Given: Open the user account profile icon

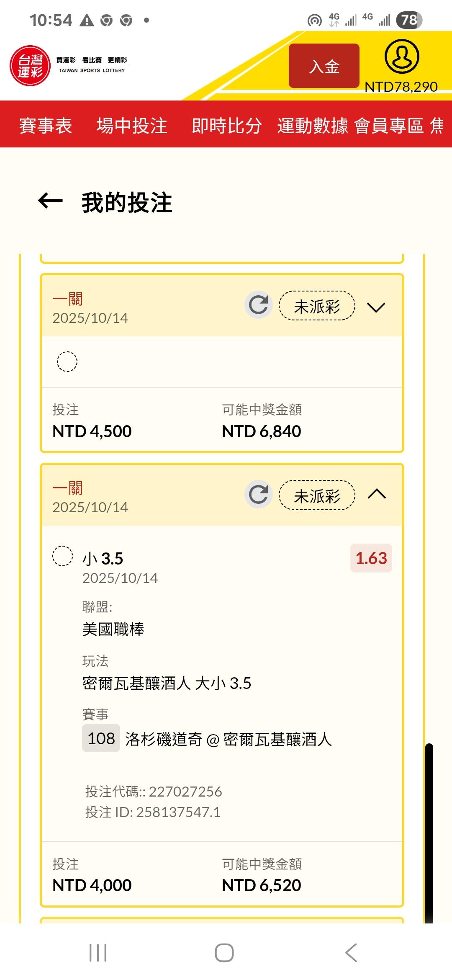Looking at the screenshot, I should point(401,57).
